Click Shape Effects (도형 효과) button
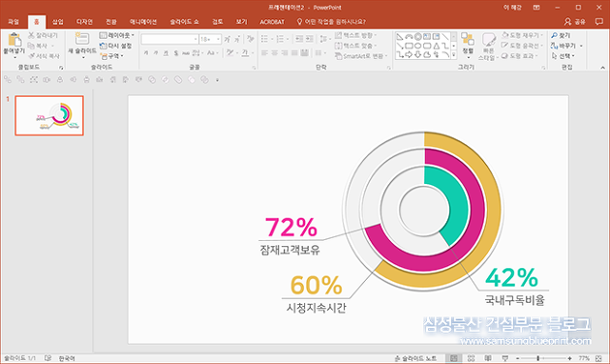This screenshot has width=610, height=364. tap(520, 56)
